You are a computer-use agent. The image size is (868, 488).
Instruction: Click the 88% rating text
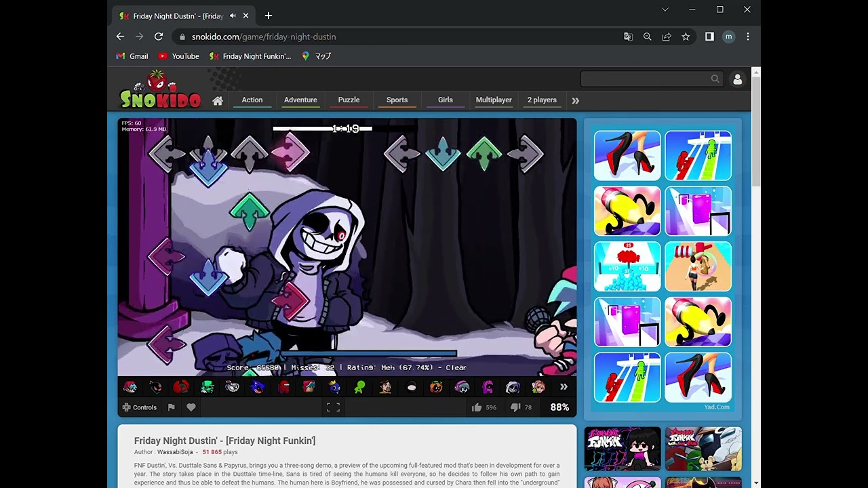[x=559, y=407]
